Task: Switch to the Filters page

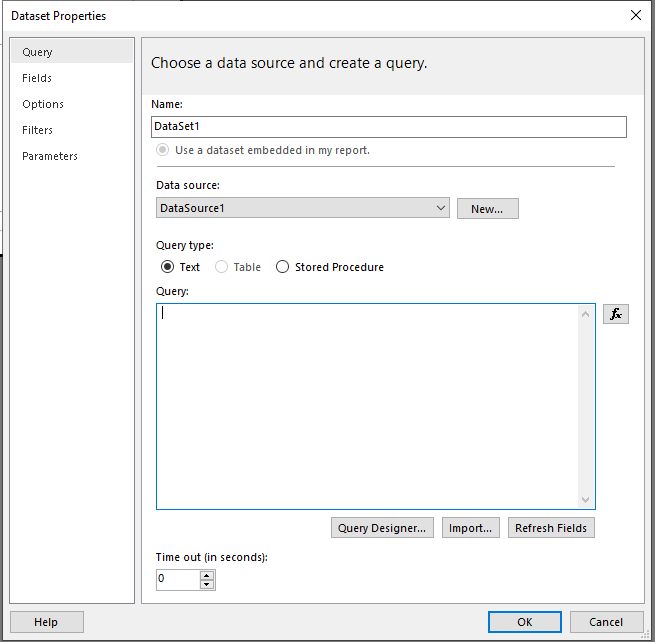Action: pos(72,129)
